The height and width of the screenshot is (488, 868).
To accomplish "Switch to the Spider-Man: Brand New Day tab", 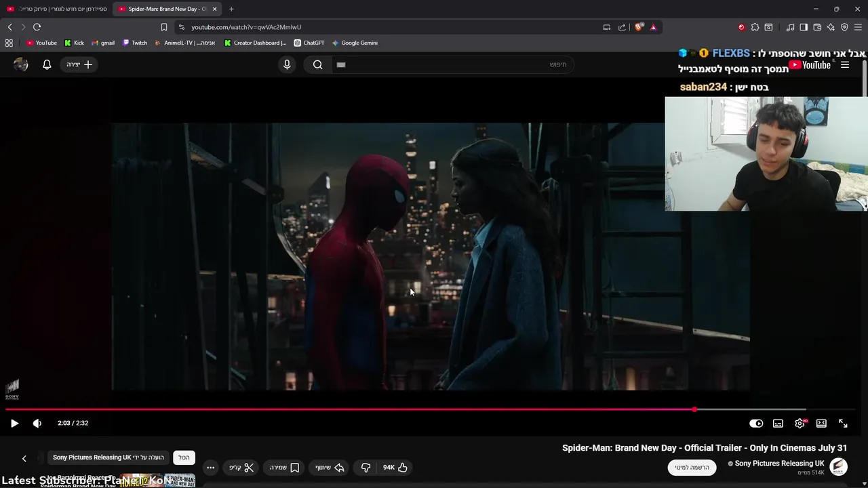I will [167, 9].
